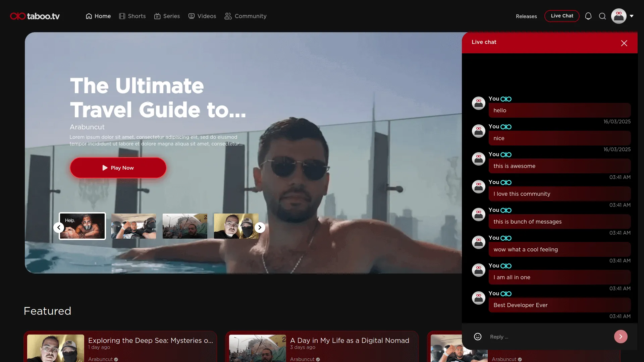Toggle the Live Chat button

point(562,16)
